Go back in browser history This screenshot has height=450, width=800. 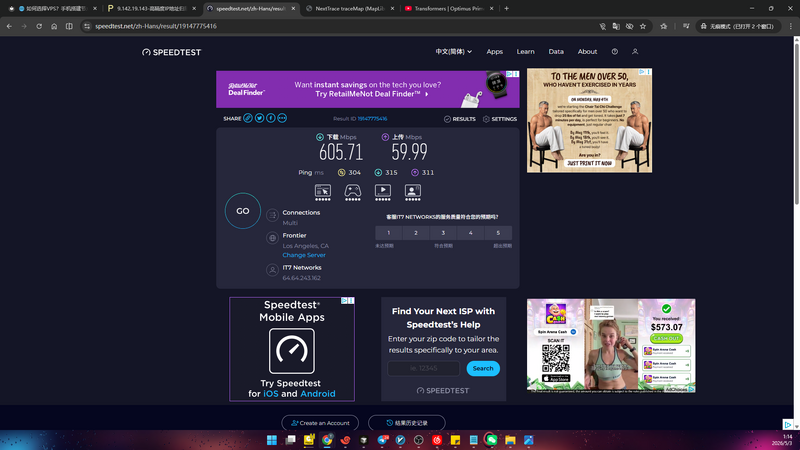9,26
